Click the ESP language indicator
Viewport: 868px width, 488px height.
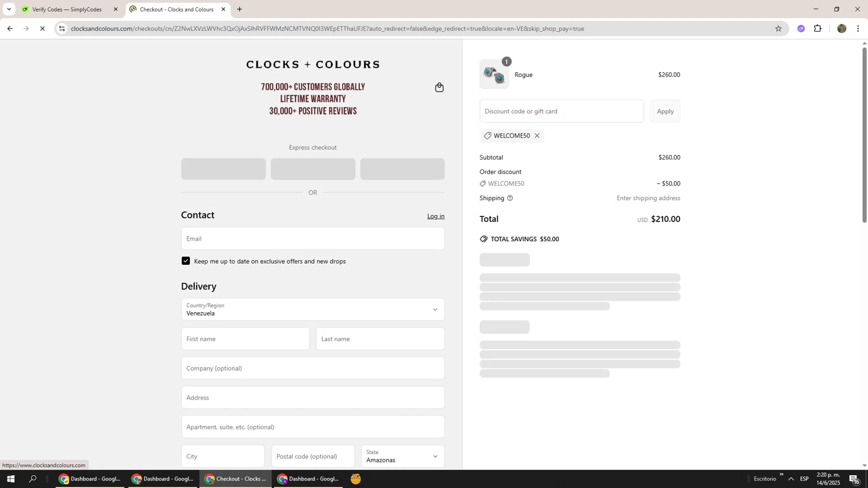click(x=804, y=479)
